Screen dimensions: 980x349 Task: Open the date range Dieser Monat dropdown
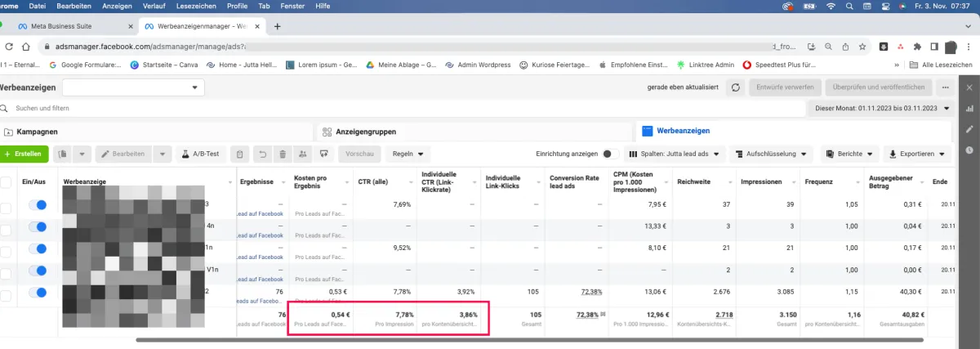(882, 108)
